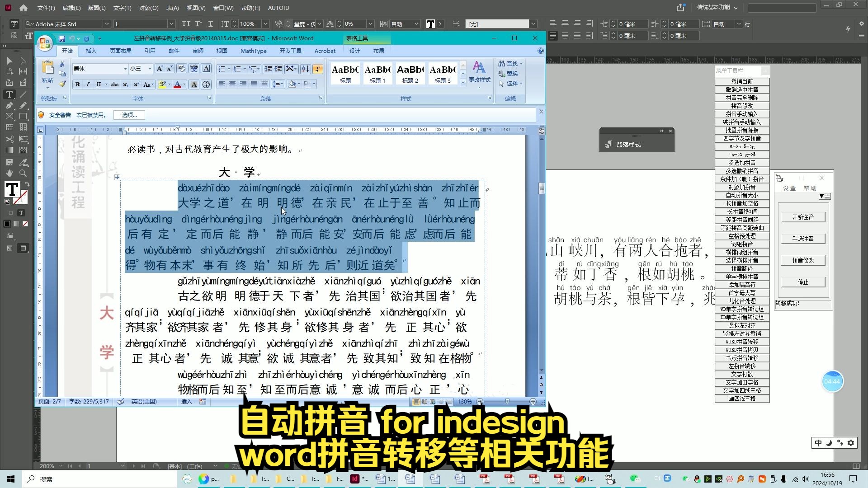Viewport: 868px width, 488px height.
Task: Click the Word Office button
Action: [x=45, y=43]
